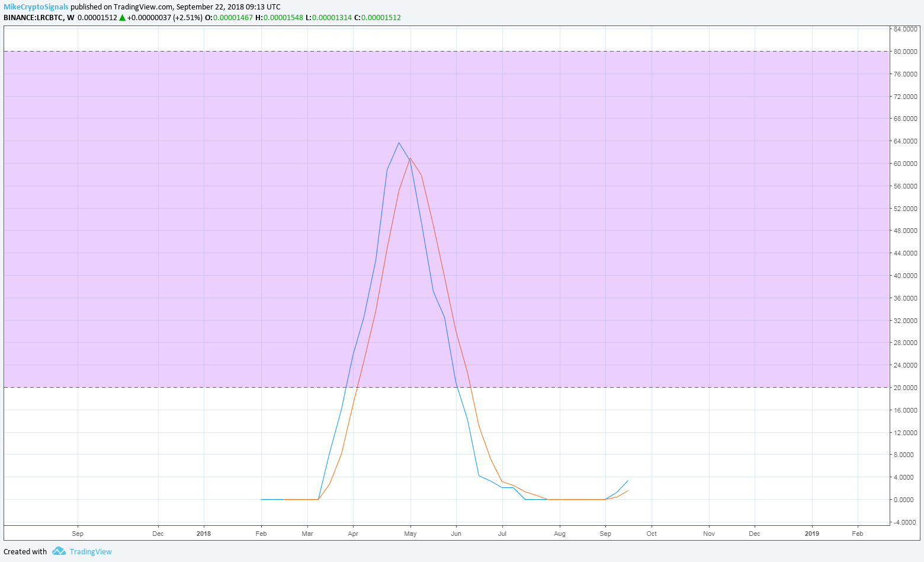The image size is (924, 562).
Task: Click the -4.0000 price axis label
Action: coord(904,522)
